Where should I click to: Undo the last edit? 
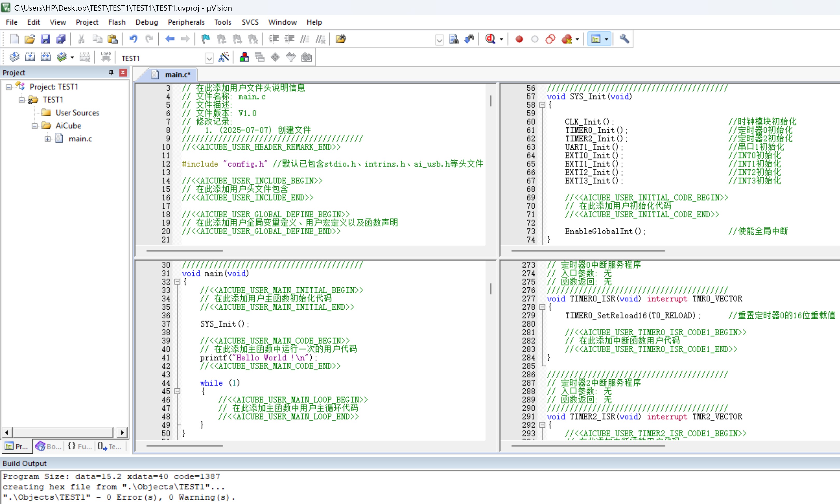click(x=133, y=39)
